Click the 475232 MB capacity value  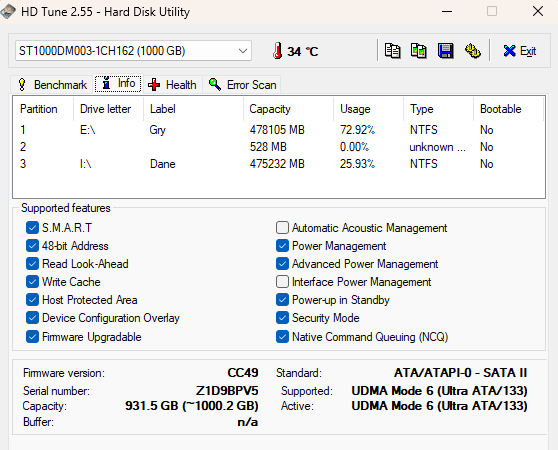click(277, 164)
